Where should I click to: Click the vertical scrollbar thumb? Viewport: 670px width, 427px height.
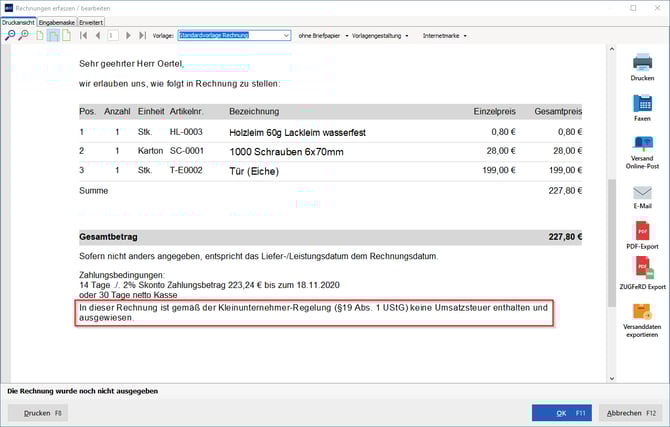(612, 243)
